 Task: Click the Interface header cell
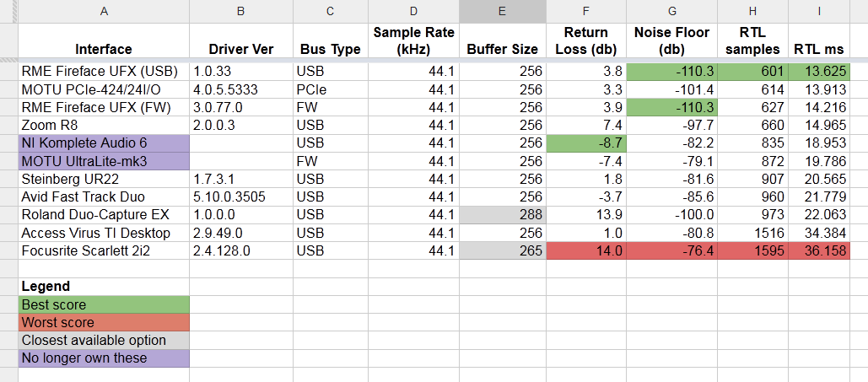coord(104,49)
